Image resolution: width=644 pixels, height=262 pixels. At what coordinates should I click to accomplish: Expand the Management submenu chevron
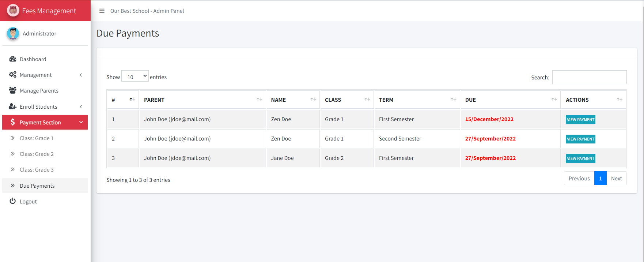pos(81,75)
